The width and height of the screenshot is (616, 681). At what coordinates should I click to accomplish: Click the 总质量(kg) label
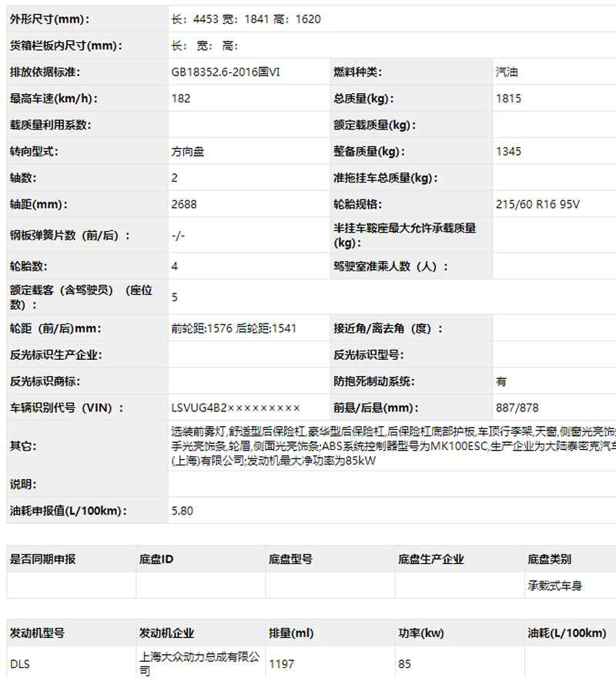pos(363,99)
